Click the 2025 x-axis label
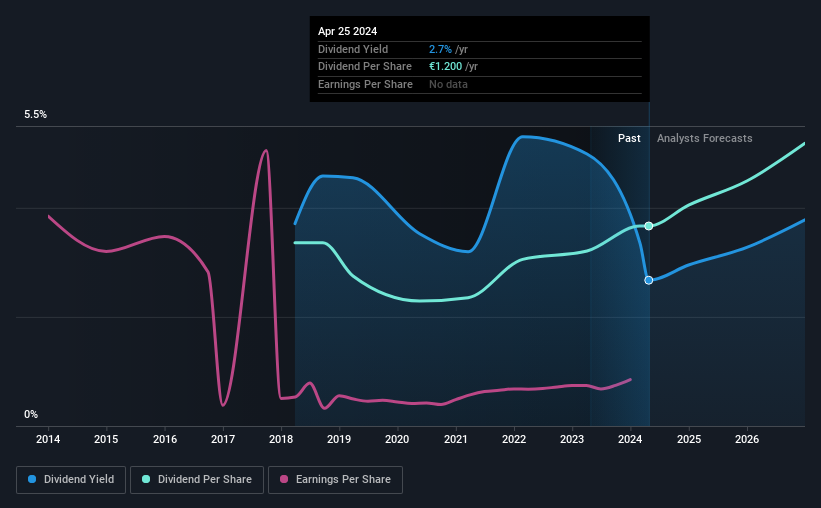Screen dimensions: 821x508 (689, 439)
